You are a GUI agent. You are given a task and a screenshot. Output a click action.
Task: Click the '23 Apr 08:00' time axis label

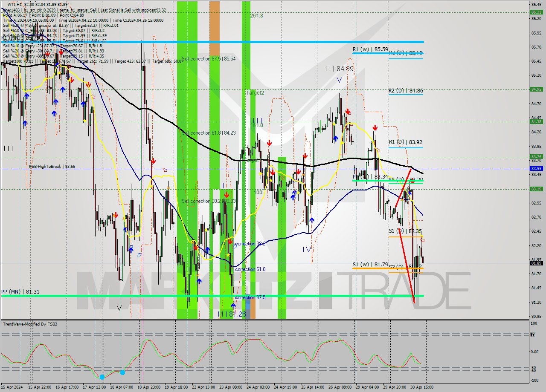click(x=231, y=387)
